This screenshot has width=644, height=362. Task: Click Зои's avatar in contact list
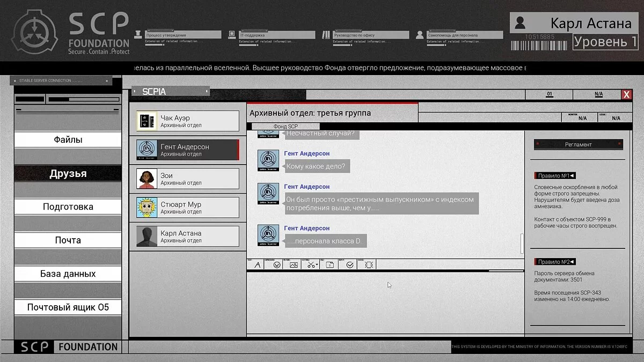point(147,179)
